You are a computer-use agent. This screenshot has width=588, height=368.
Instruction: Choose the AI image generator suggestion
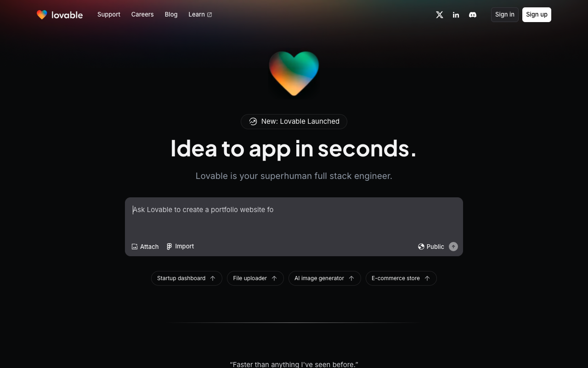tap(325, 278)
